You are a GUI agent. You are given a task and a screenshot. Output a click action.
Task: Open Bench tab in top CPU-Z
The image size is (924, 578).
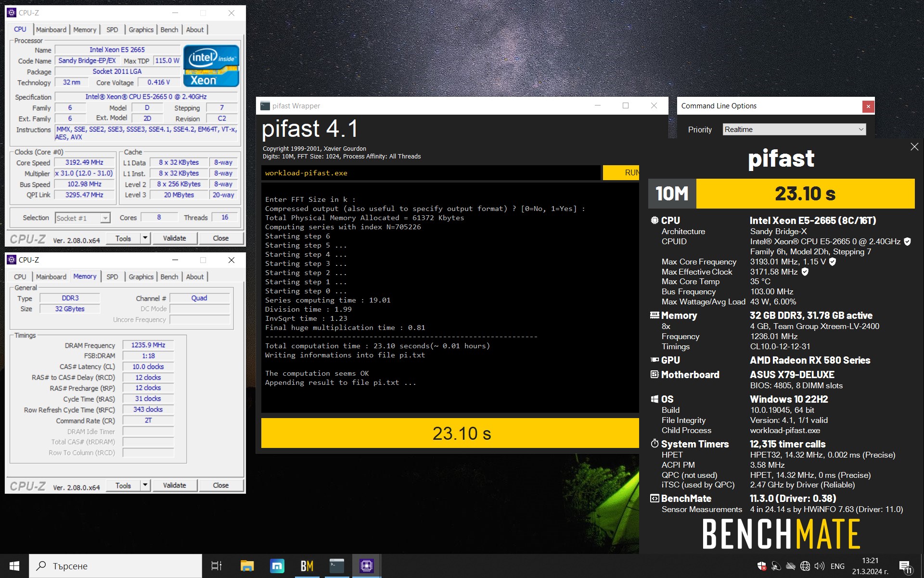(x=169, y=30)
